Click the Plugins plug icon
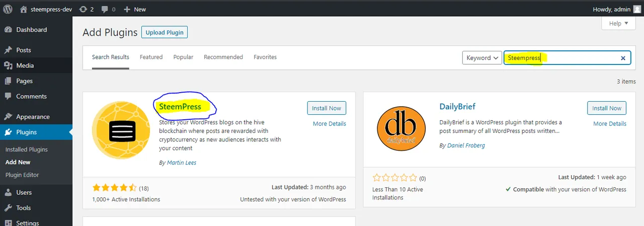The height and width of the screenshot is (226, 644). coord(8,132)
